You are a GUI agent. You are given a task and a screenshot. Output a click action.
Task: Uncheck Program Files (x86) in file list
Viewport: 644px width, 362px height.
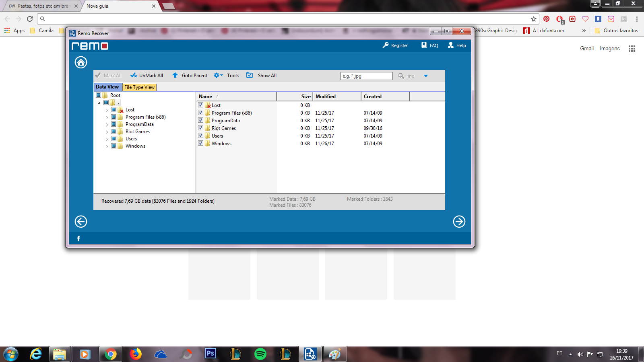click(x=201, y=113)
